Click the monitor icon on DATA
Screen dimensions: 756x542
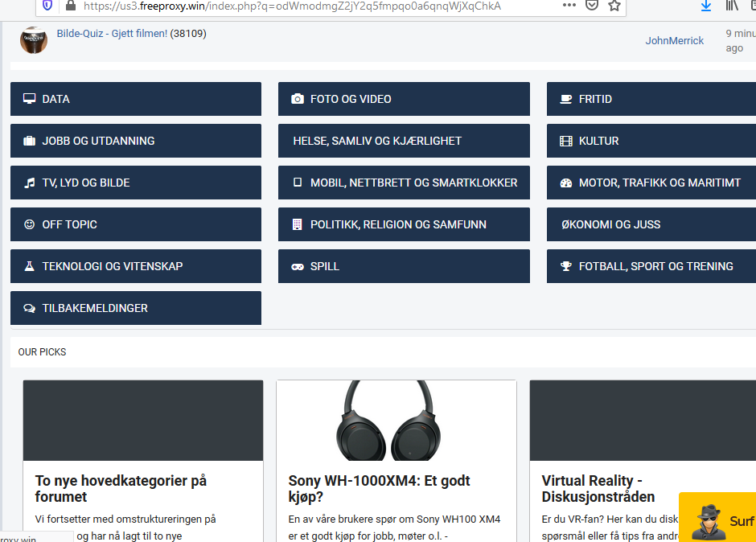coord(30,99)
